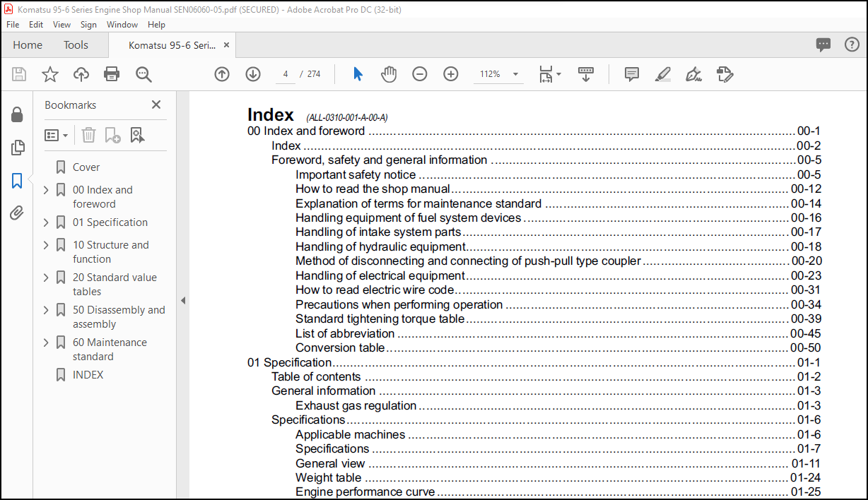Expand the 50 Disassembly and assembly bookmark
Image resolution: width=868 pixels, height=500 pixels.
pos(46,310)
